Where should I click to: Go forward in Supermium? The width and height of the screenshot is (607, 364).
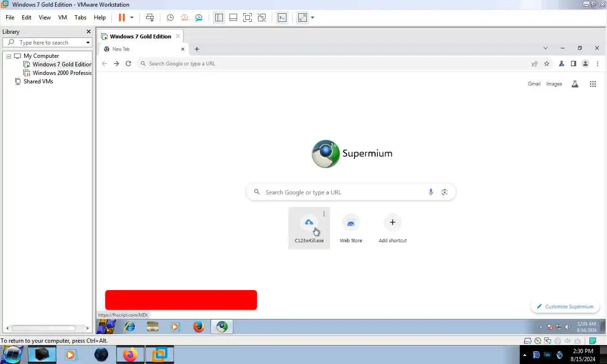click(116, 64)
